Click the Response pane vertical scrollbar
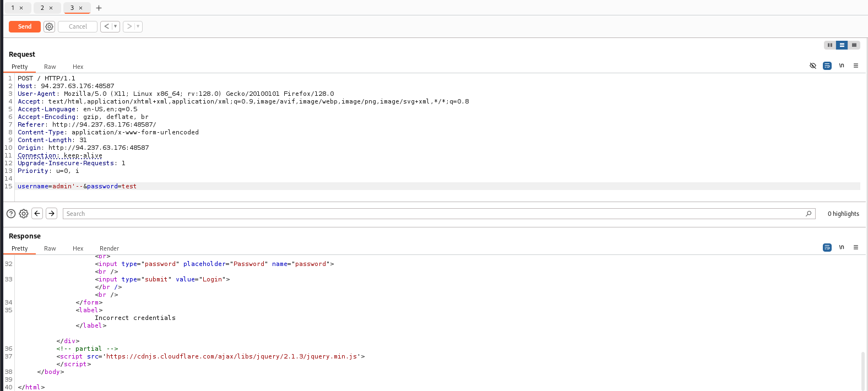 coord(863,369)
